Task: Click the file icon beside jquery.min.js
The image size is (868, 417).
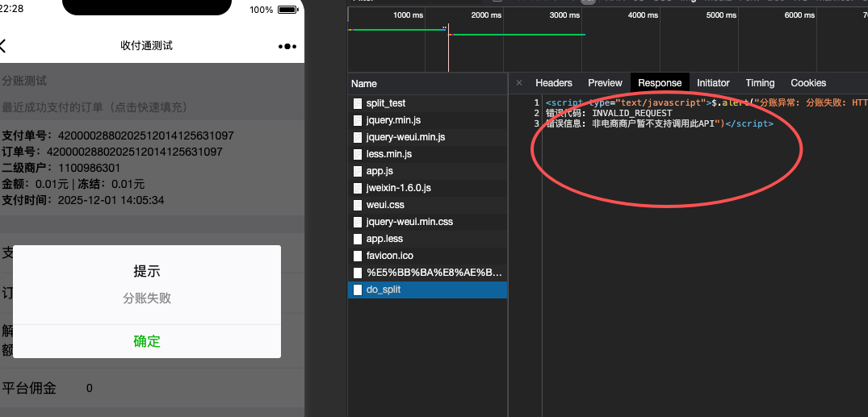Action: pyautogui.click(x=358, y=120)
